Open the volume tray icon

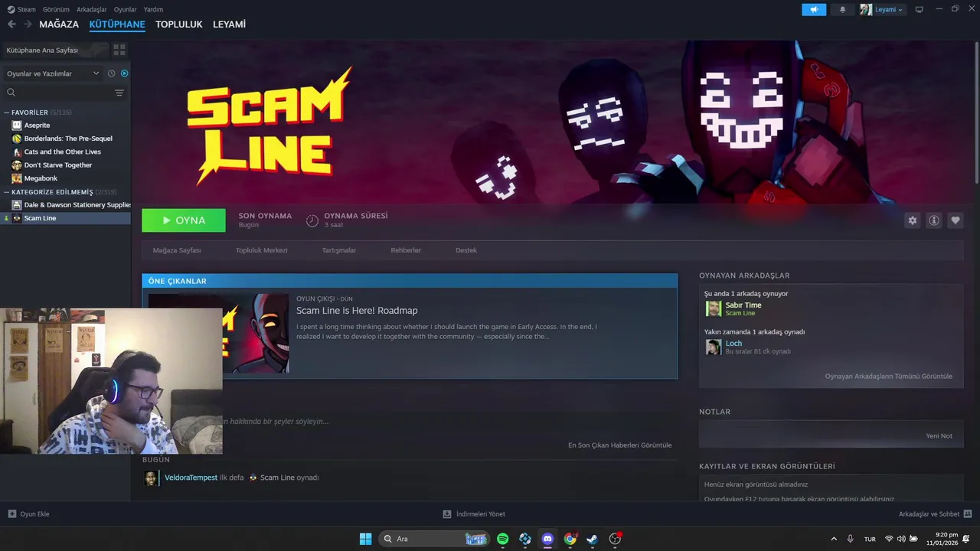pyautogui.click(x=901, y=539)
